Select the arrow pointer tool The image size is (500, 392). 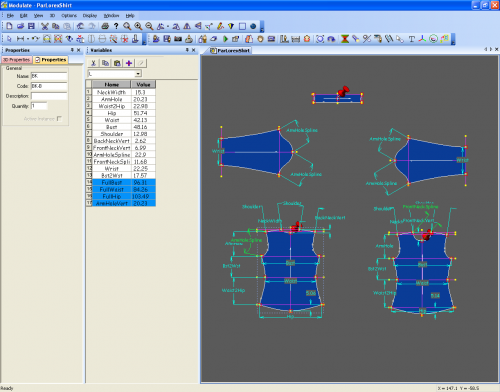pos(9,39)
